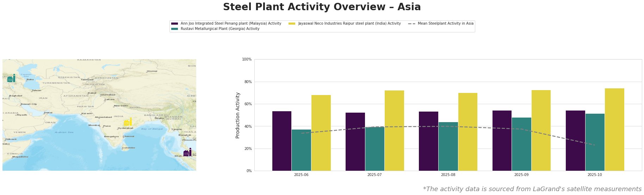The width and height of the screenshot is (644, 195).
Task: Click the teal bar for 2025-07
Action: 375,149
